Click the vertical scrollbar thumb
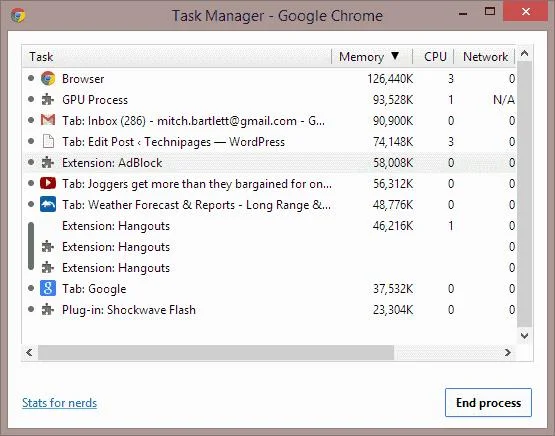This screenshot has width=555, height=436. pyautogui.click(x=524, y=194)
